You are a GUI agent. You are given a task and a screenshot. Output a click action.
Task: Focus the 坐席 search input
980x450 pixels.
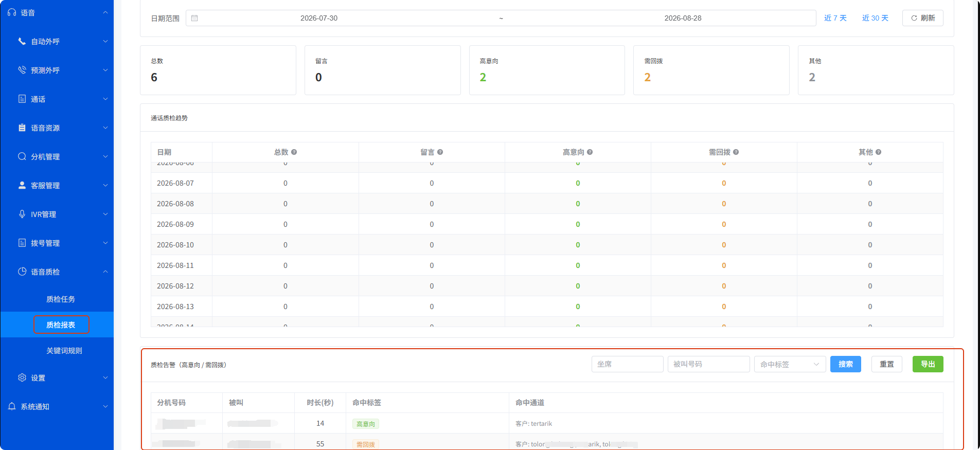627,364
